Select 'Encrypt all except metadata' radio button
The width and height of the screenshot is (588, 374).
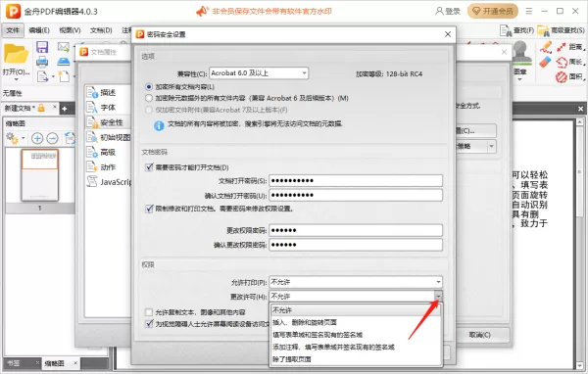pos(149,98)
